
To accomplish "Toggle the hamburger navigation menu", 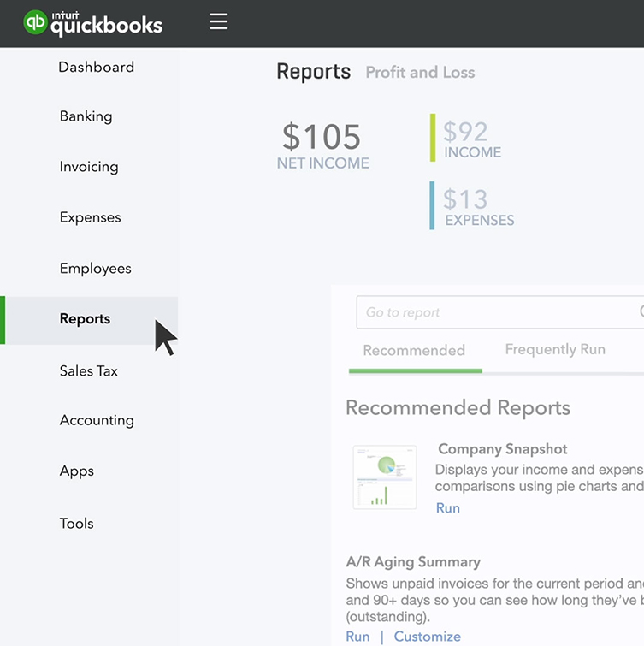I will pos(218,21).
